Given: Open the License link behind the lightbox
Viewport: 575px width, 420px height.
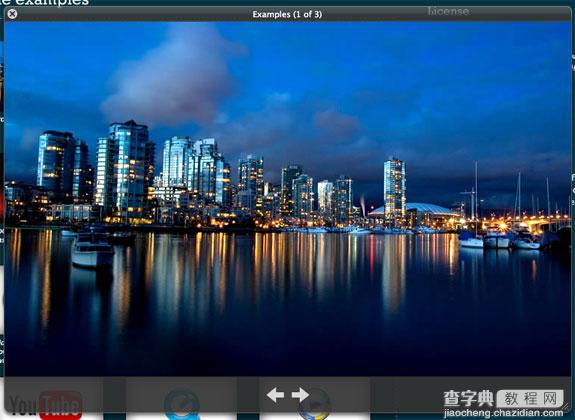Looking at the screenshot, I should (x=448, y=12).
